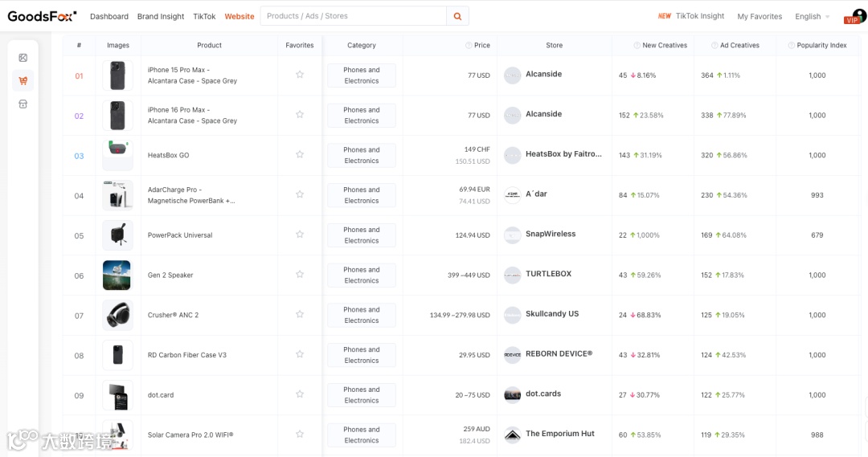Open My Favorites link
The image size is (868, 457).
[x=759, y=16]
